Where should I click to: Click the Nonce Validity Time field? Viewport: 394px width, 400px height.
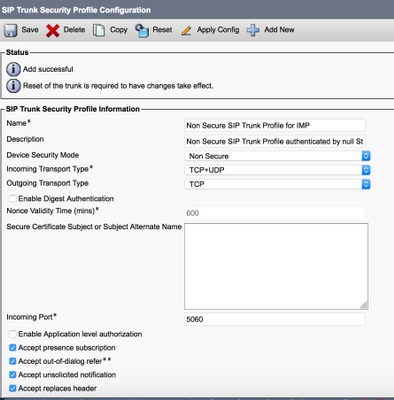275,213
